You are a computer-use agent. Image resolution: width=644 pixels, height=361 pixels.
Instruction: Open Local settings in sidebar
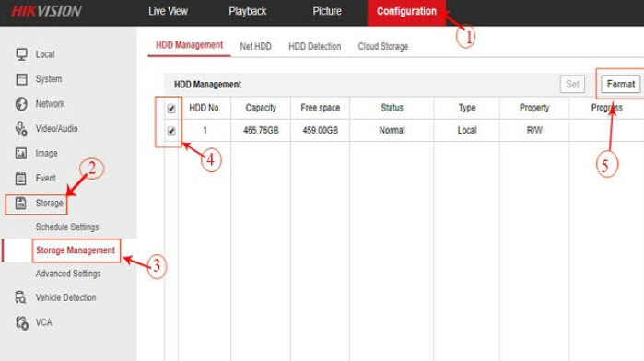pos(45,54)
